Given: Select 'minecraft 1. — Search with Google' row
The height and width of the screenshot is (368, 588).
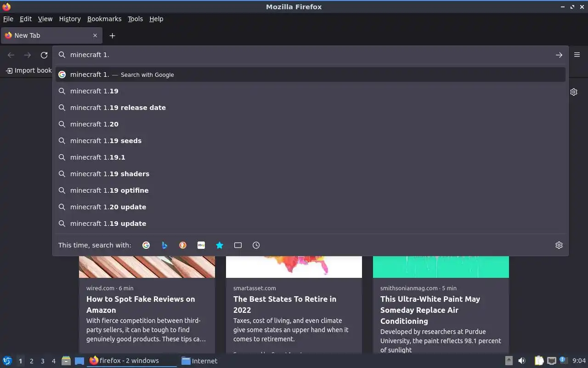Looking at the screenshot, I should tap(311, 75).
